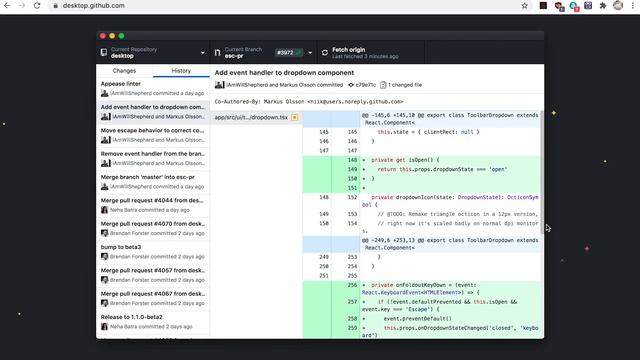Viewport: 640px width, 360px height.
Task: Click avatar beside Appease linter commit
Action: [104, 93]
